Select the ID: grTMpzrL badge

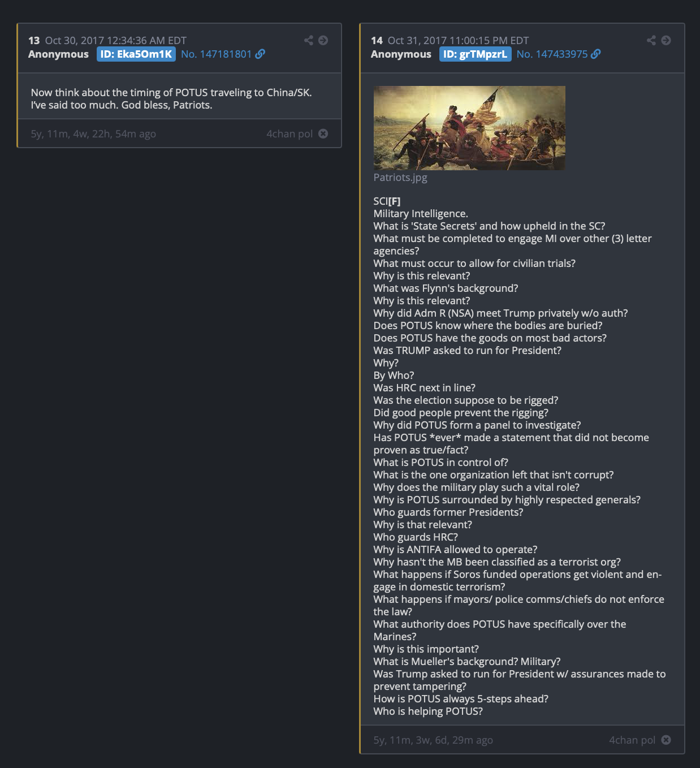[x=476, y=54]
